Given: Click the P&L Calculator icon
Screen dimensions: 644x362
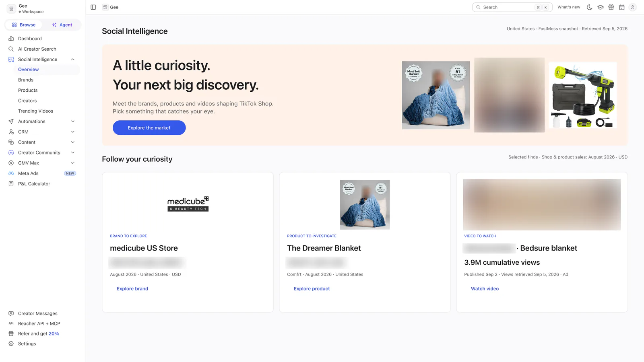Looking at the screenshot, I should (11, 184).
